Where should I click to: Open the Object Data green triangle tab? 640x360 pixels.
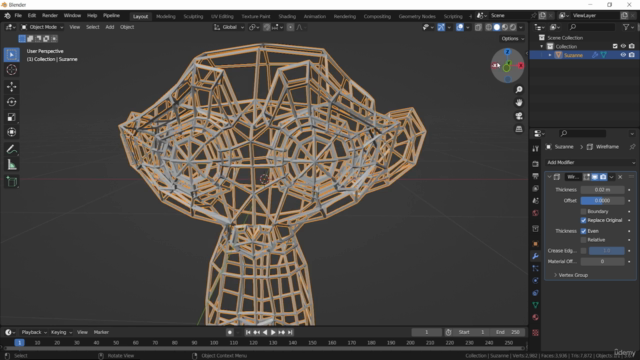coord(536,305)
